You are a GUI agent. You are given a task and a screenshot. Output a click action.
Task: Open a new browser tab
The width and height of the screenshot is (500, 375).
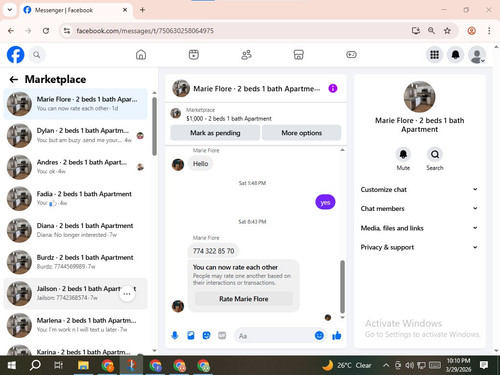coord(142,10)
